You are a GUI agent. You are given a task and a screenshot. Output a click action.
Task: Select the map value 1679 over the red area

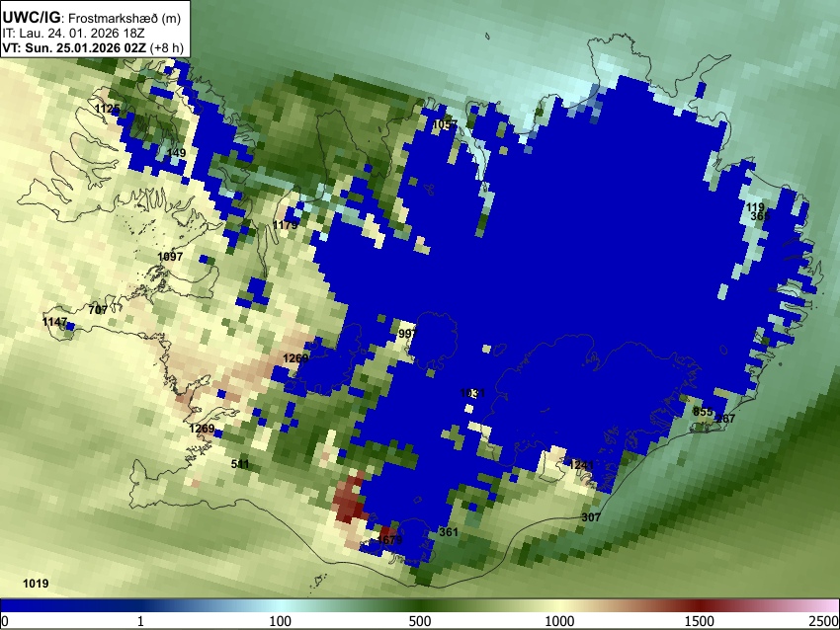click(389, 539)
